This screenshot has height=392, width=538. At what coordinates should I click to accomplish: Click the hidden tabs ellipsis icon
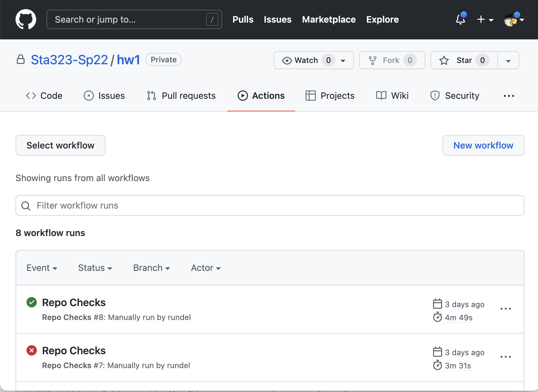pyautogui.click(x=508, y=96)
